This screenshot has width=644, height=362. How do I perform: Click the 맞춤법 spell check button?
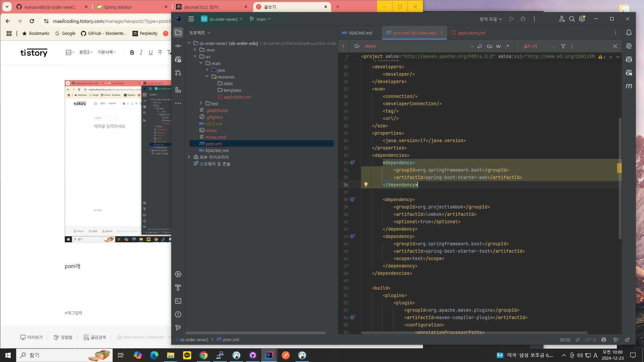63,337
